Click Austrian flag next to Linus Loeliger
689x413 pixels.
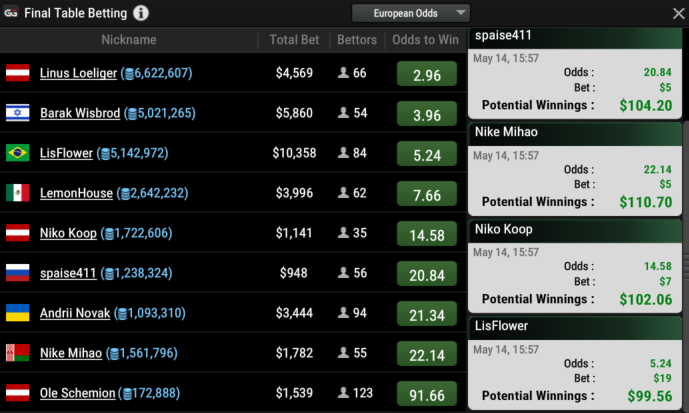click(x=17, y=73)
